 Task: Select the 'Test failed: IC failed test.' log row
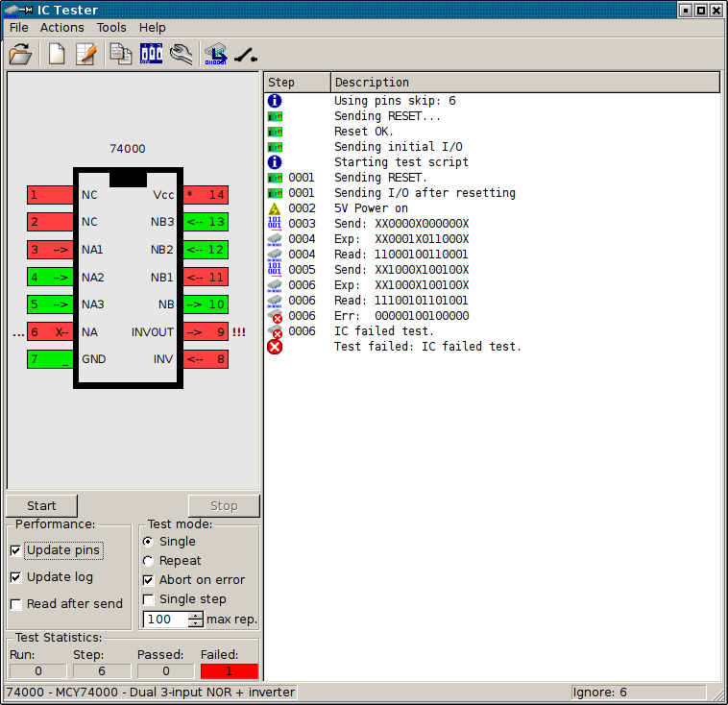427,347
